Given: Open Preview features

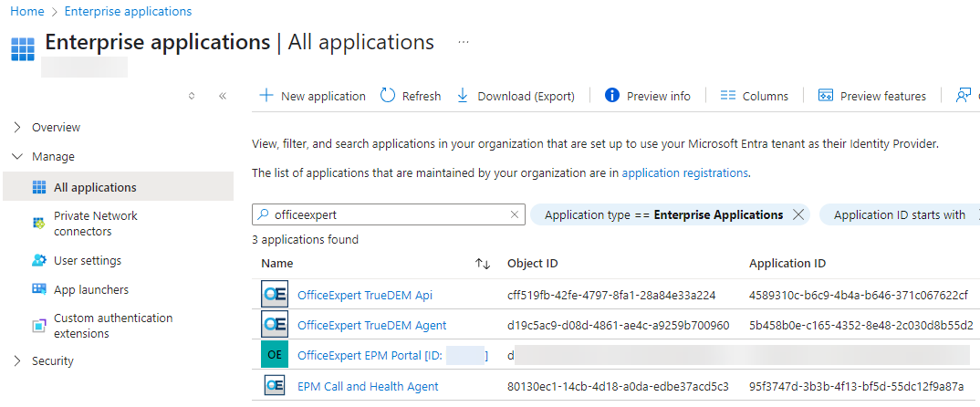Looking at the screenshot, I should 872,96.
